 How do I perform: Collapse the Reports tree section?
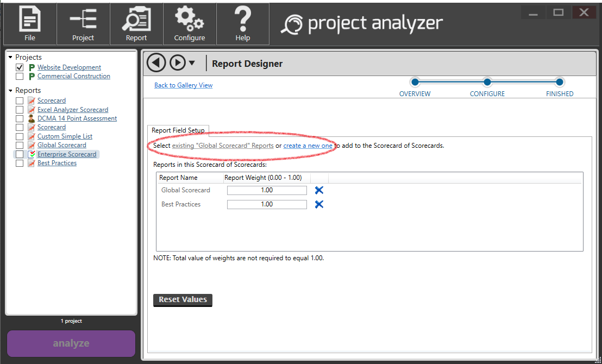(10, 90)
